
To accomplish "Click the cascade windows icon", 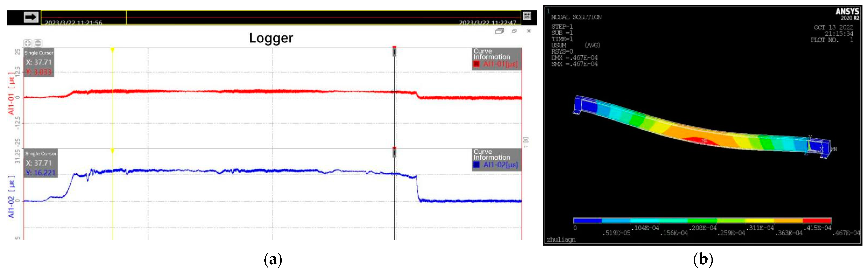I will (x=499, y=31).
